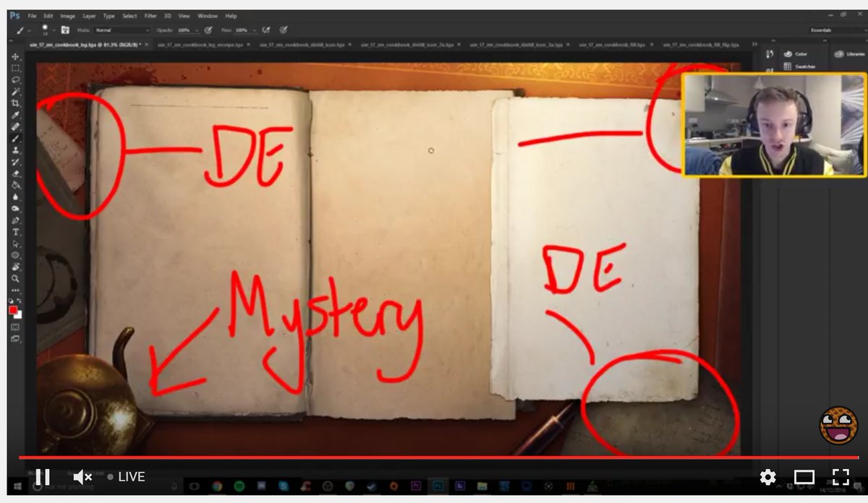Change the screen mode at the bottom of the toolbar
Image resolution: width=868 pixels, height=503 pixels.
(x=16, y=339)
